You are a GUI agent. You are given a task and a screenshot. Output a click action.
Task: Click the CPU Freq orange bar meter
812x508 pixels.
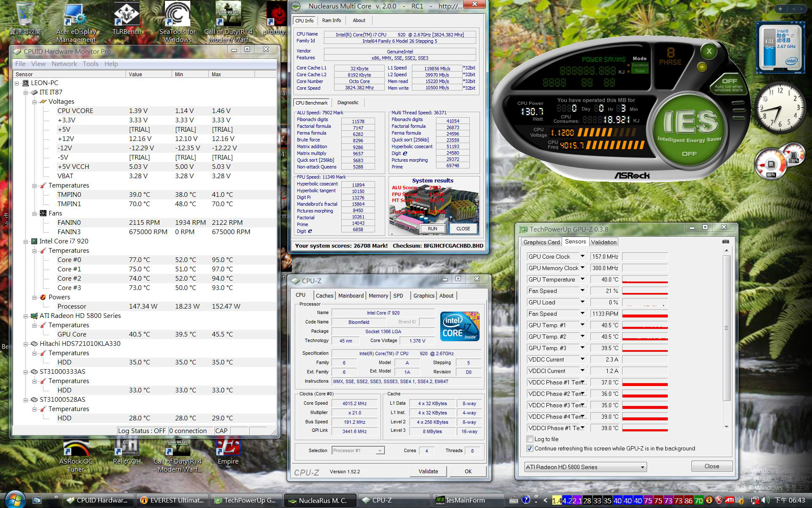[616, 145]
